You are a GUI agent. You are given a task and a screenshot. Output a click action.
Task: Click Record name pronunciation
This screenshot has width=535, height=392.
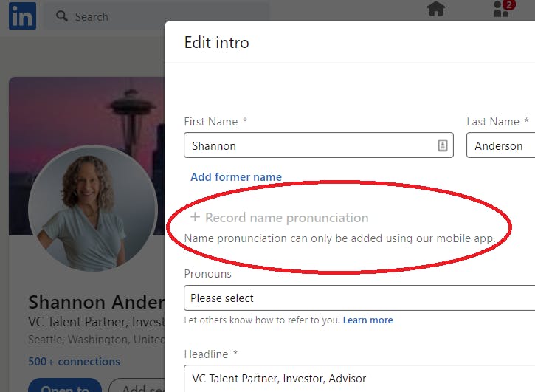[286, 218]
